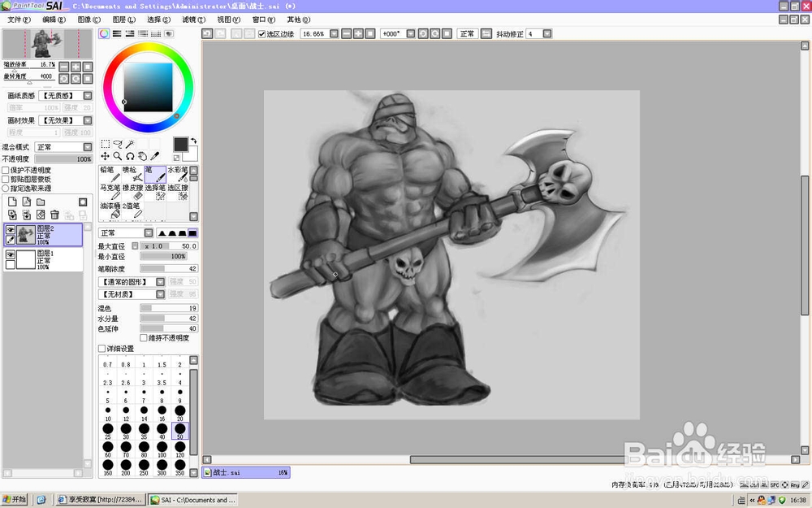
Task: Click the toolbar zoom-out minus button
Action: click(x=346, y=33)
